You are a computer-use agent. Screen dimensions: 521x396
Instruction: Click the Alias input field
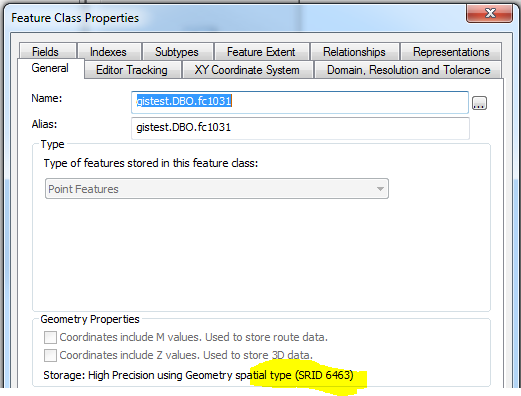(x=300, y=128)
